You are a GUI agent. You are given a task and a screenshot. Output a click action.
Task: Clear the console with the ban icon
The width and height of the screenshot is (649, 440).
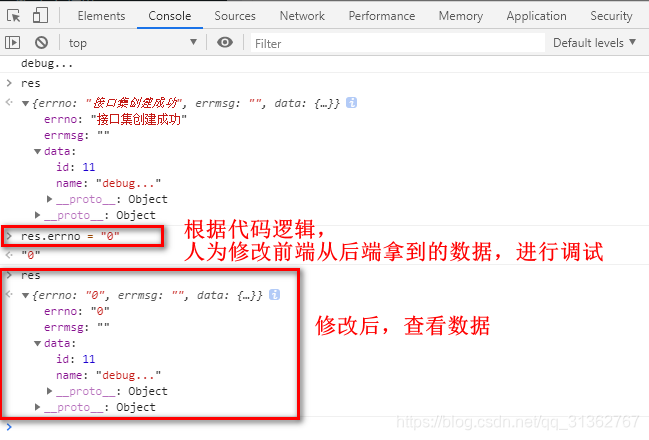(x=41, y=43)
